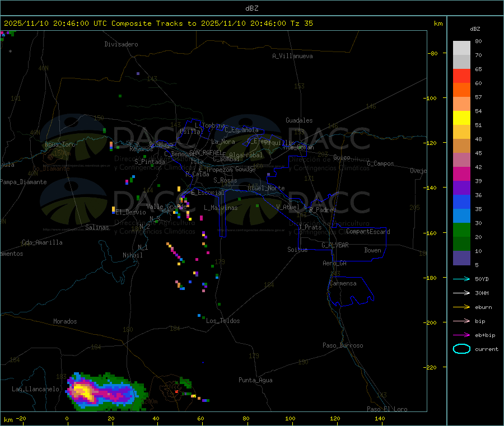504x426 pixels.
Task: Click the SAN_RAFAEL map label
Action: click(206, 152)
